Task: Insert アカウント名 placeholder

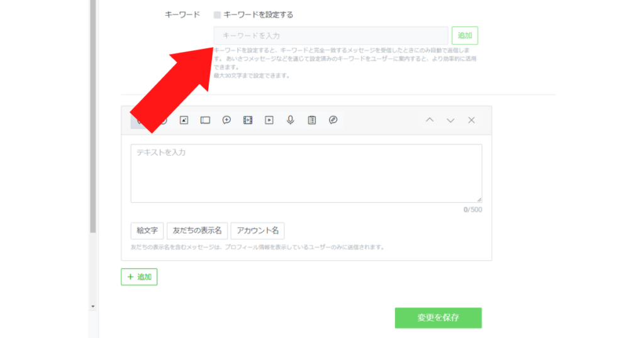Action: coord(257,231)
